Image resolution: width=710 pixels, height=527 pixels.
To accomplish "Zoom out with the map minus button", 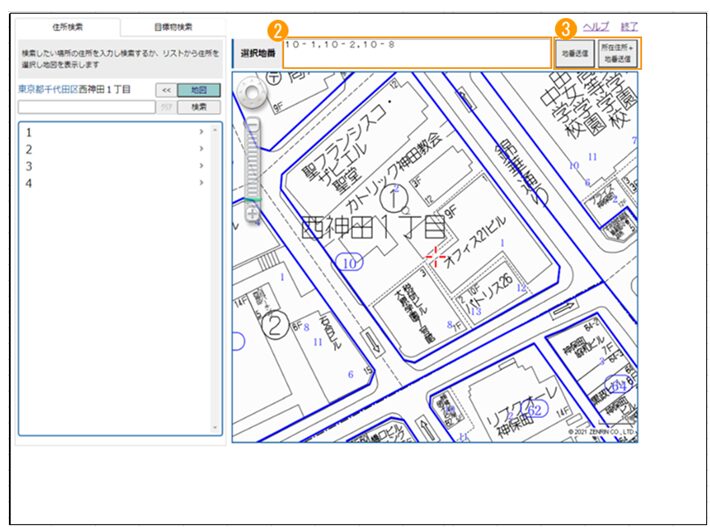I will (253, 125).
